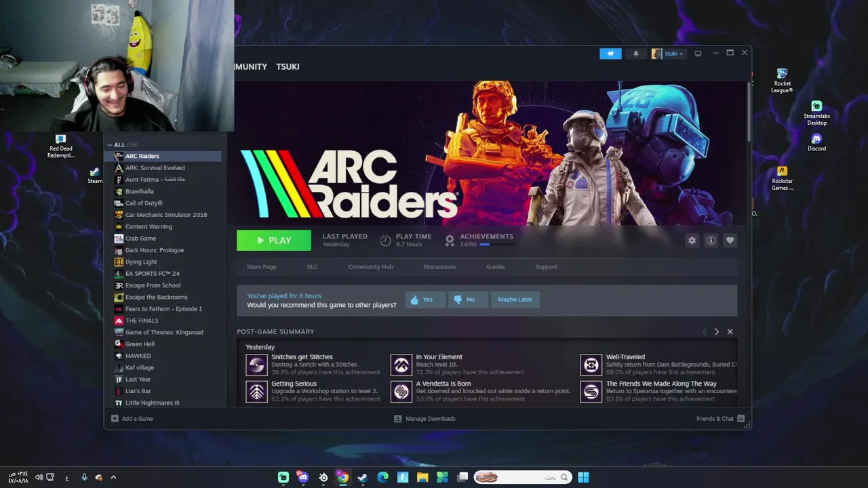Click the taskbar search box

tap(523, 477)
